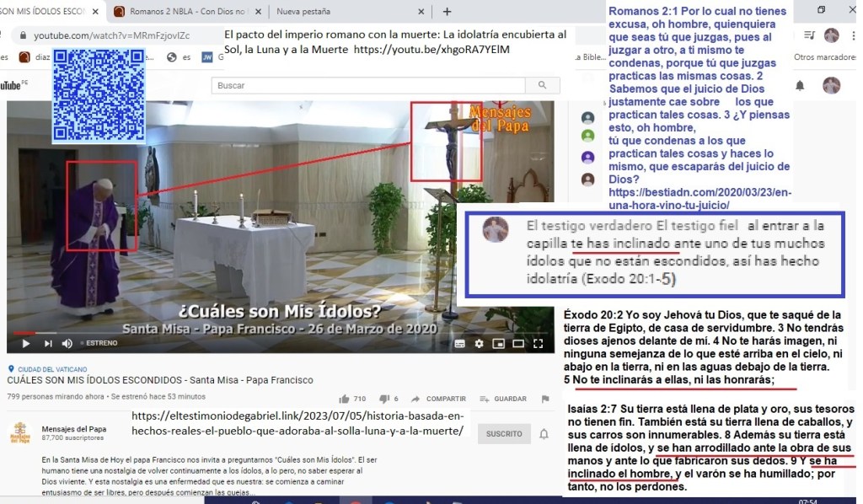Switch to theater mode view

[517, 343]
